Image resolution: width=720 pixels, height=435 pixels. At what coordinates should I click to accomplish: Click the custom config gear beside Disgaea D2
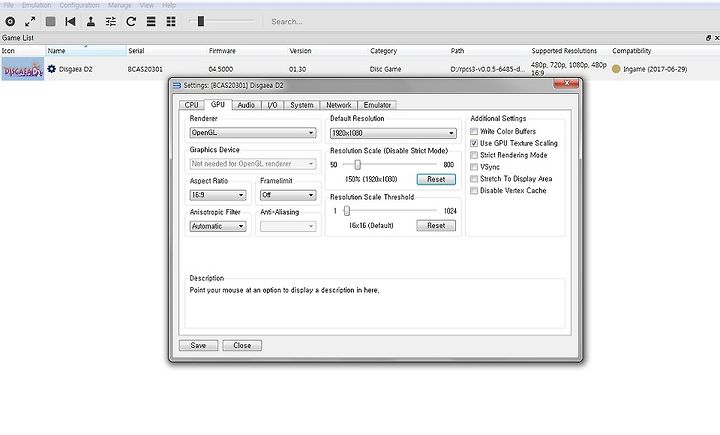(x=51, y=69)
